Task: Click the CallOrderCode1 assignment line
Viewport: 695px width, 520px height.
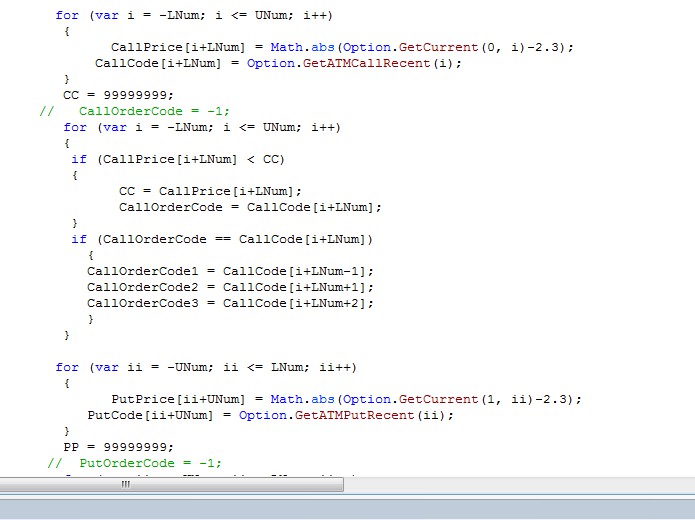Action: (230, 271)
